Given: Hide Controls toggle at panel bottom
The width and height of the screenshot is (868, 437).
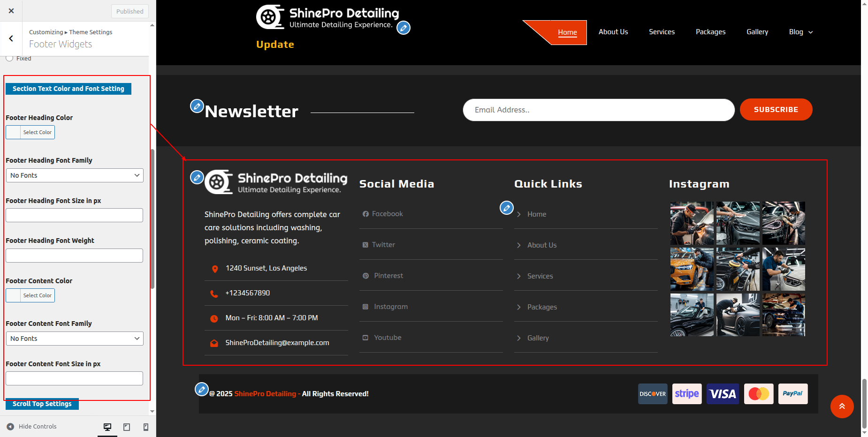Looking at the screenshot, I should tap(31, 427).
